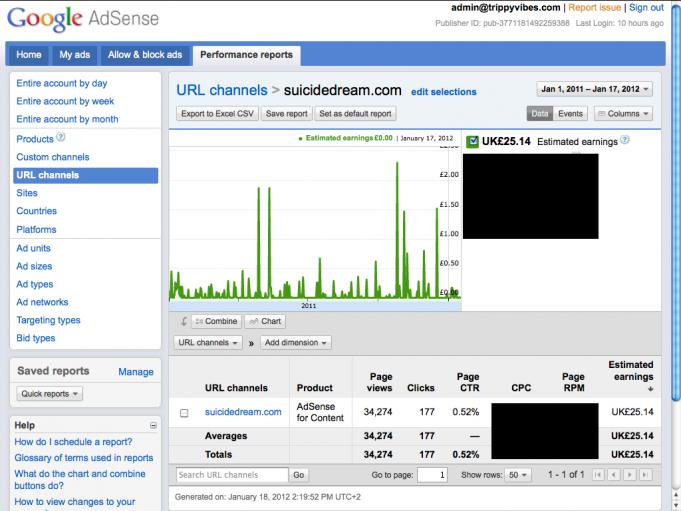This screenshot has height=511, width=681.
Task: Click the Go to page number field
Action: pyautogui.click(x=432, y=475)
